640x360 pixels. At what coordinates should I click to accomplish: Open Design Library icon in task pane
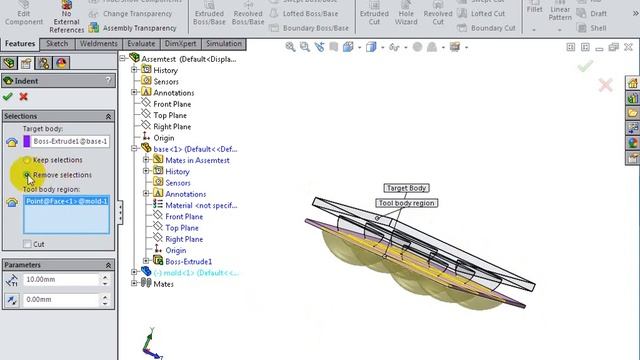pos(633,98)
